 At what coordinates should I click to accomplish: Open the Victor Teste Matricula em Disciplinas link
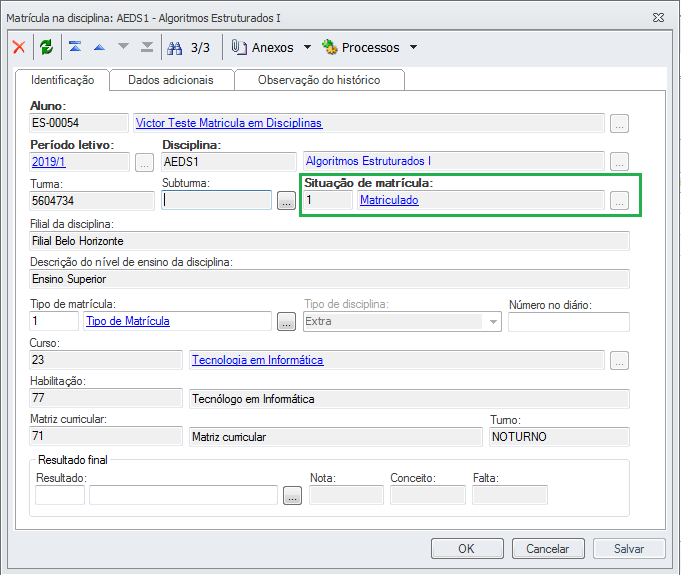[x=228, y=123]
